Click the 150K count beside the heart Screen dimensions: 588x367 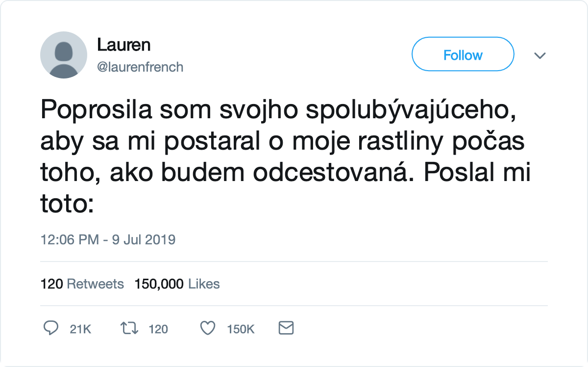tap(240, 329)
